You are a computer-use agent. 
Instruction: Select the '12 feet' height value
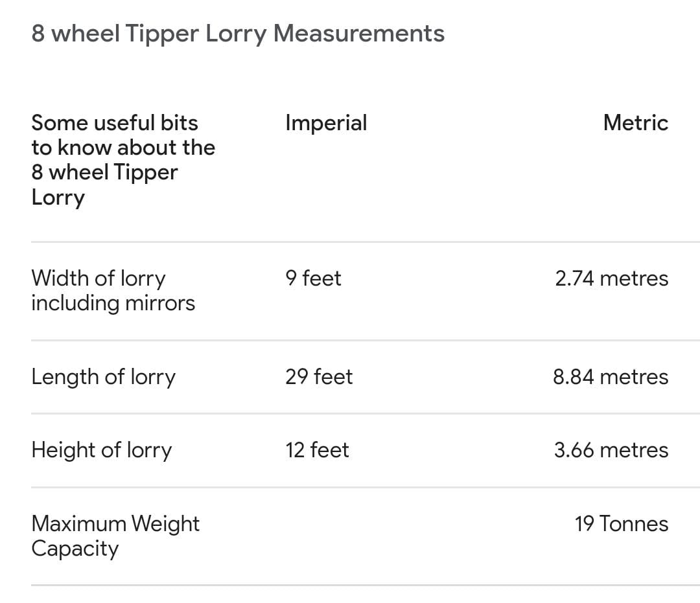click(317, 450)
